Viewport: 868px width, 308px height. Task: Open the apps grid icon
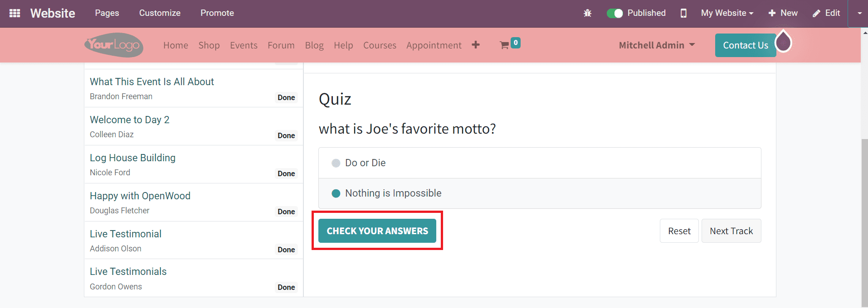click(x=15, y=13)
